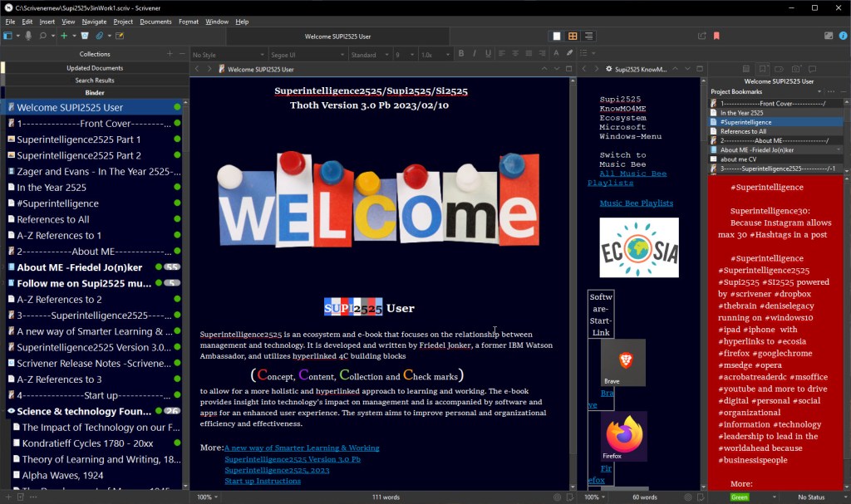Click the Start up Instructions link

coord(263,481)
